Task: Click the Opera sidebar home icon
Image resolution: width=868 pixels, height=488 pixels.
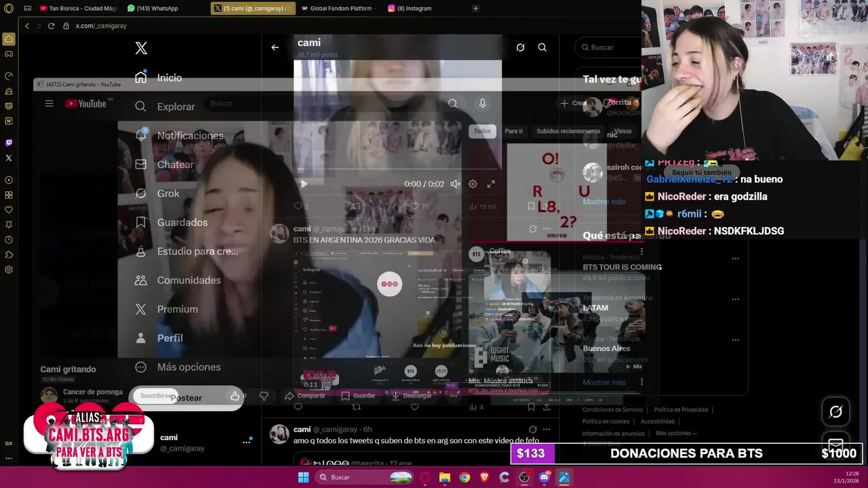Action: click(x=9, y=39)
